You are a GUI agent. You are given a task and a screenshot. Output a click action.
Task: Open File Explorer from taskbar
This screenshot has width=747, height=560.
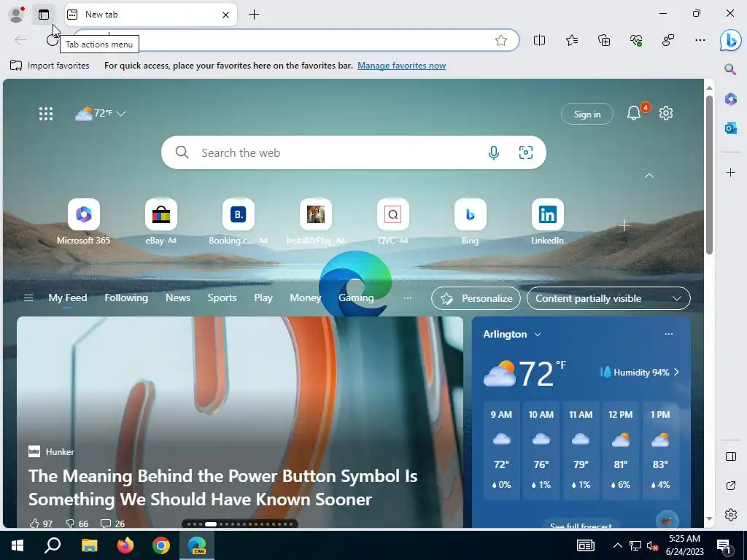pyautogui.click(x=89, y=545)
